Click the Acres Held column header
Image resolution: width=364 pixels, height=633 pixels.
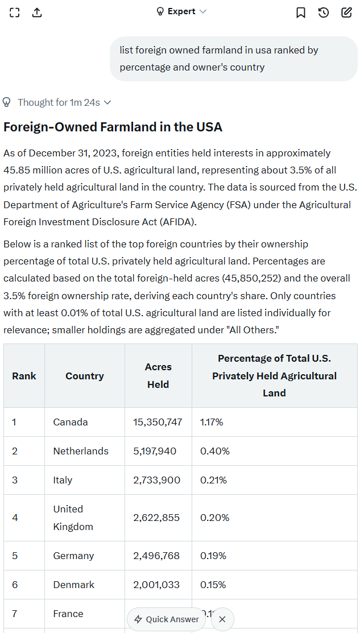point(158,376)
